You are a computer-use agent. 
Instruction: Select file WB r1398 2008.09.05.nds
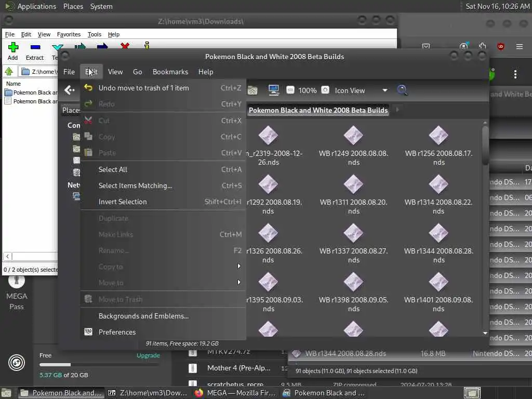click(353, 292)
